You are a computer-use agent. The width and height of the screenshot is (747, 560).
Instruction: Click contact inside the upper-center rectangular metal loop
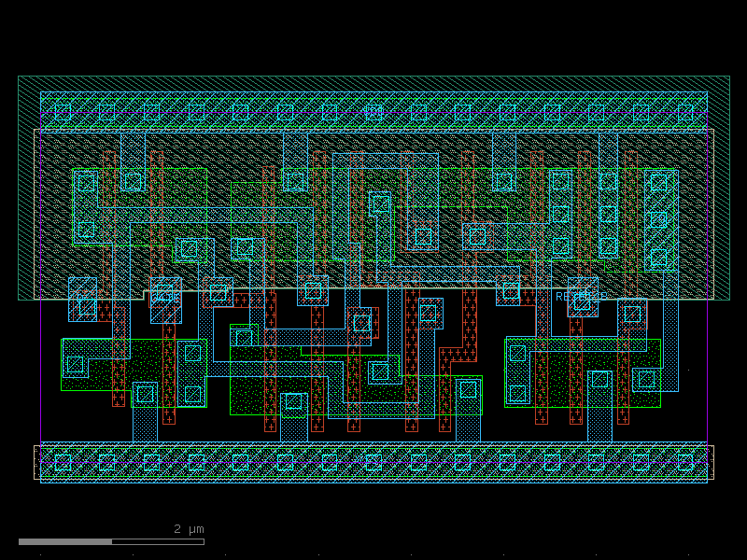pyautogui.click(x=380, y=203)
